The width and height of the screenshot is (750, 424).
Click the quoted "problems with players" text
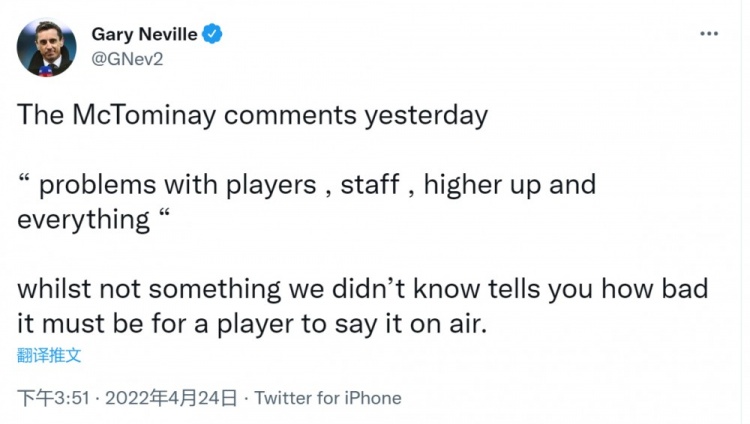(168, 185)
